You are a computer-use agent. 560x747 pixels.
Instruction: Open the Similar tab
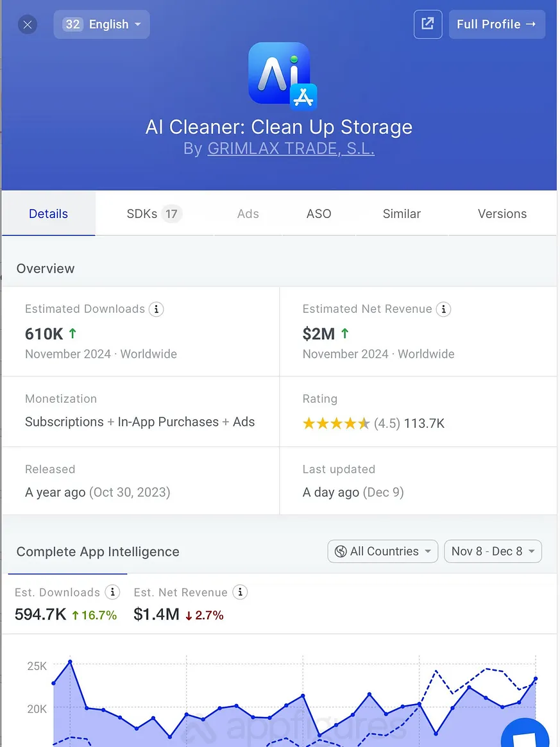pos(402,214)
